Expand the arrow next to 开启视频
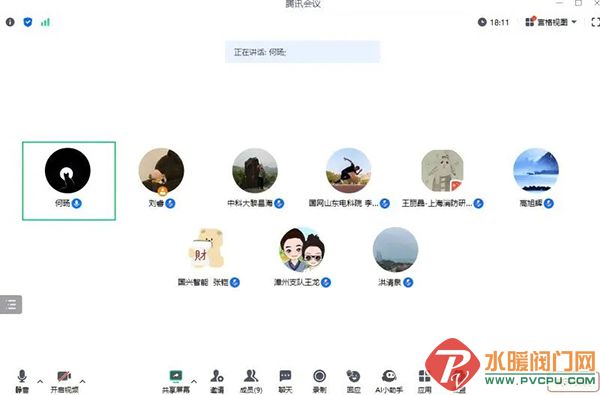The height and width of the screenshot is (395, 600). [x=82, y=381]
